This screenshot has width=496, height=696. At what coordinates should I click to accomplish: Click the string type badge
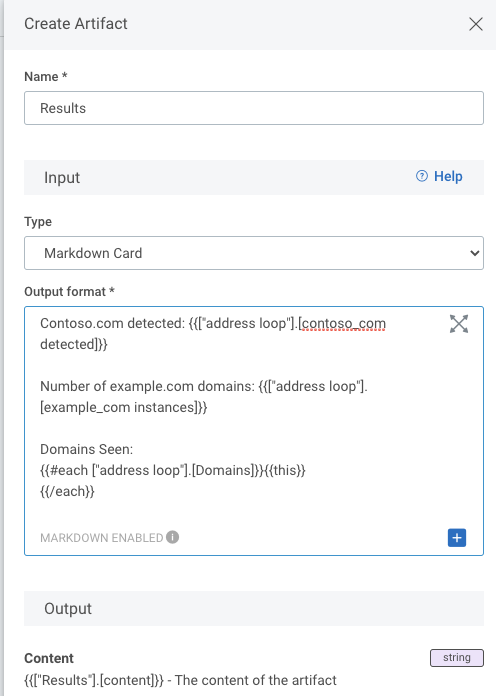tap(456, 657)
